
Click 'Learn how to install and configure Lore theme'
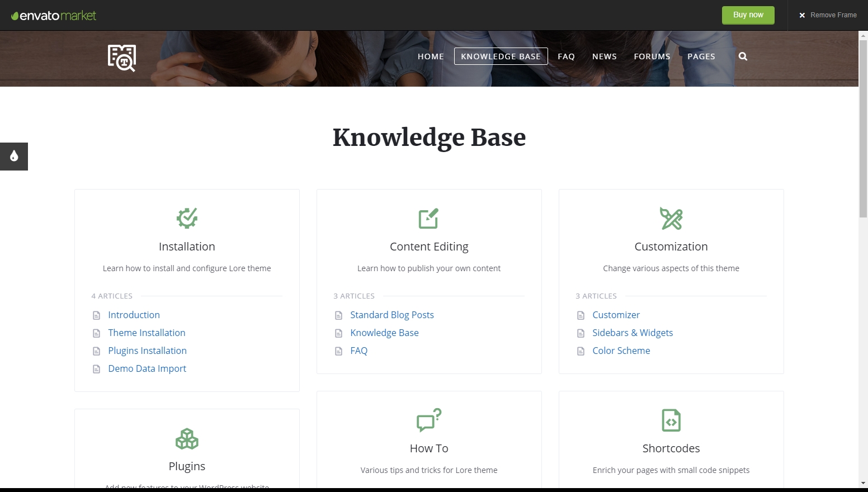pos(187,268)
